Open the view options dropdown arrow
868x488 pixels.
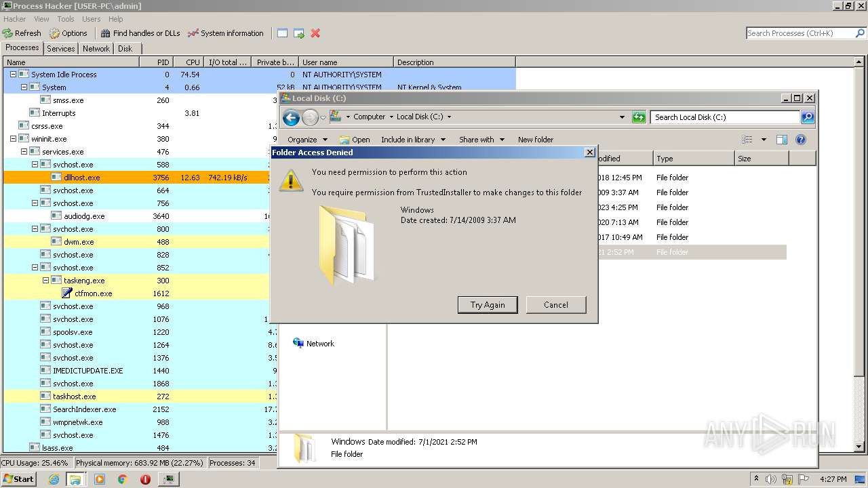click(x=764, y=140)
